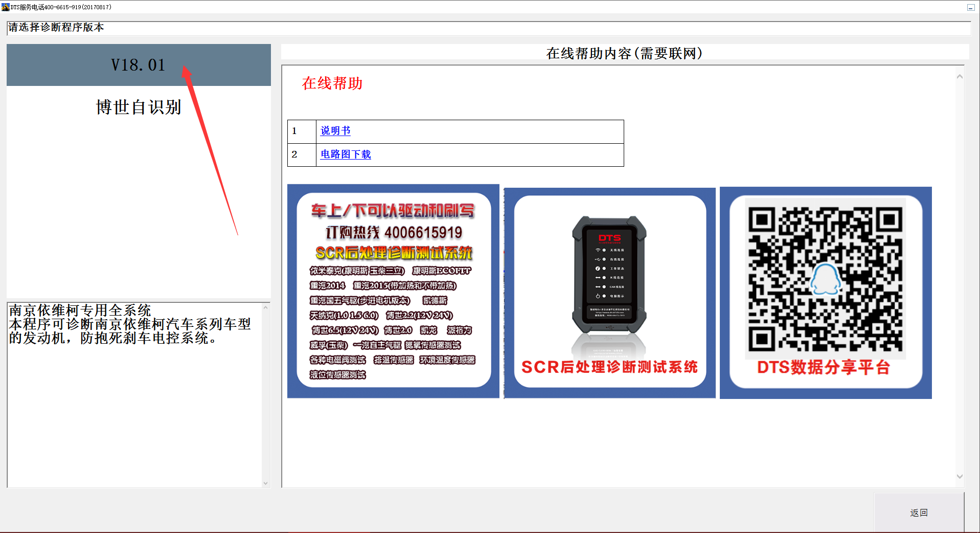This screenshot has height=533, width=980.
Task: Click the 在线帮助 red heading
Action: (x=332, y=83)
